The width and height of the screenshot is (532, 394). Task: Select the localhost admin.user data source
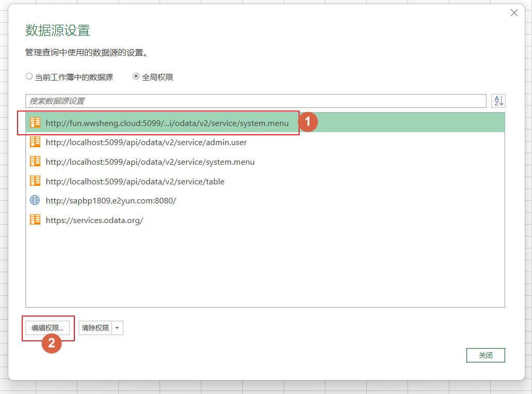click(146, 142)
